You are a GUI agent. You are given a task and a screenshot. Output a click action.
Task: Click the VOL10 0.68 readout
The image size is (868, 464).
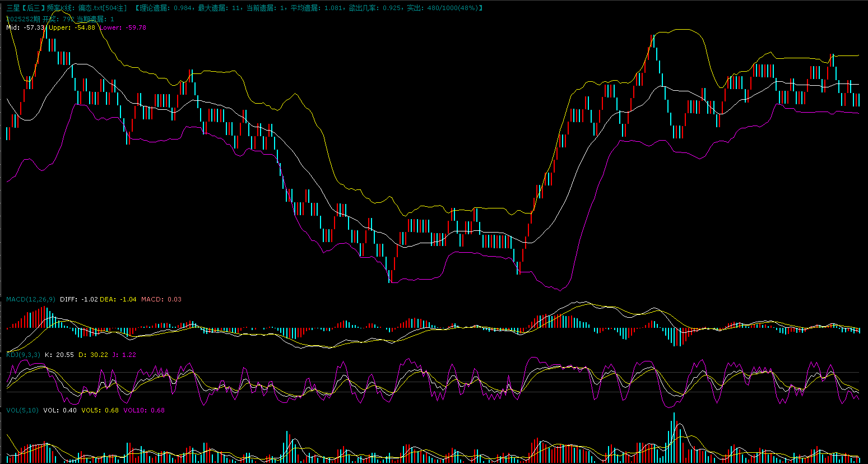click(x=144, y=410)
